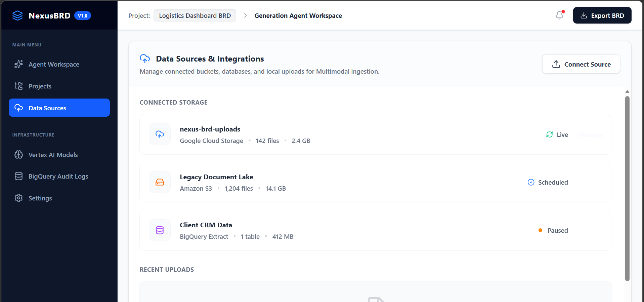This screenshot has height=302, width=644.
Task: Click the download icon in Export BRD
Action: point(584,15)
